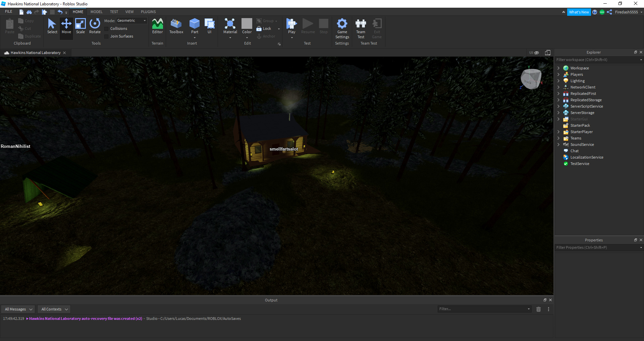Switch to the MODEL tab
Screen dimensions: 644x341
click(x=97, y=12)
